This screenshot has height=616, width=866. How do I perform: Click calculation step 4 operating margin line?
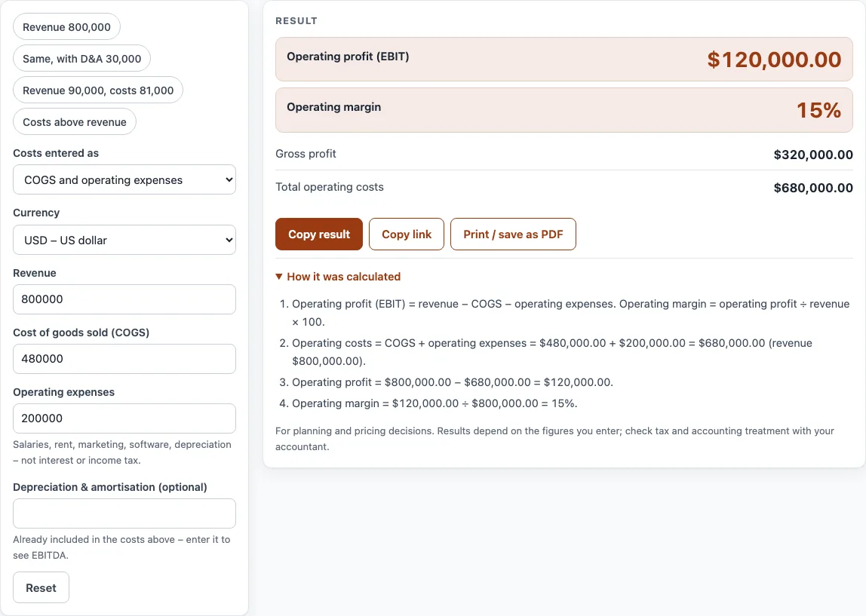pyautogui.click(x=435, y=403)
